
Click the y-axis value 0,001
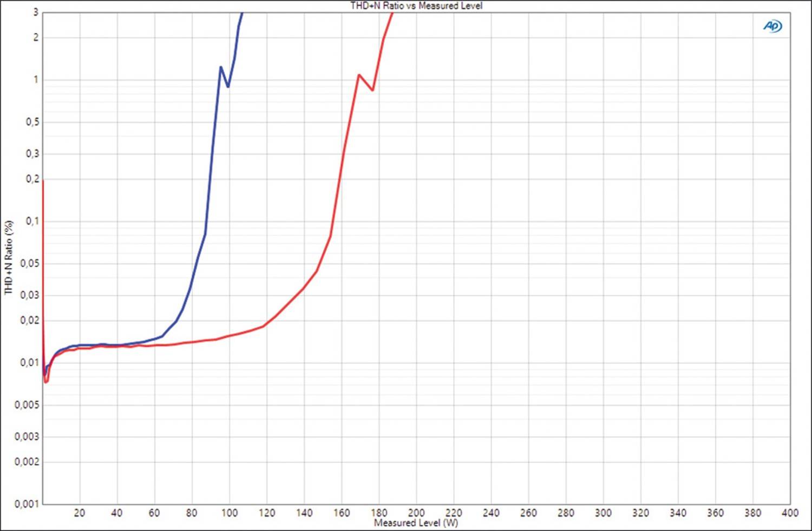pos(27,504)
